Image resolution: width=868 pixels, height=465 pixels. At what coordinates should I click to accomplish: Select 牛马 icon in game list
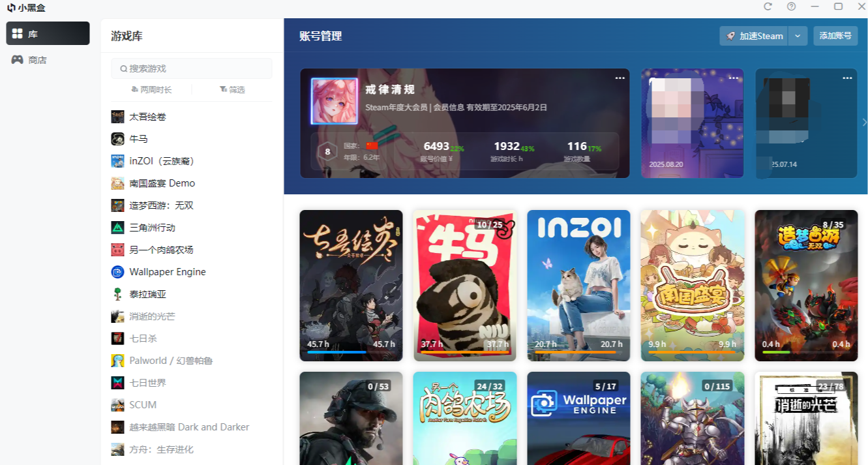117,139
